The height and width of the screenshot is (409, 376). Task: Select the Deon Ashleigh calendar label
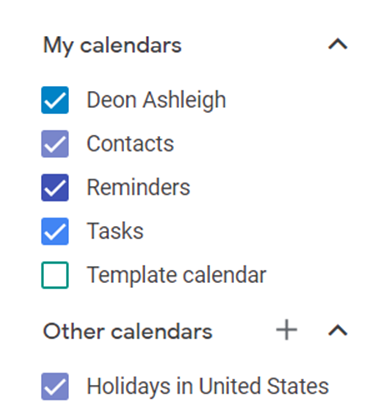[156, 100]
